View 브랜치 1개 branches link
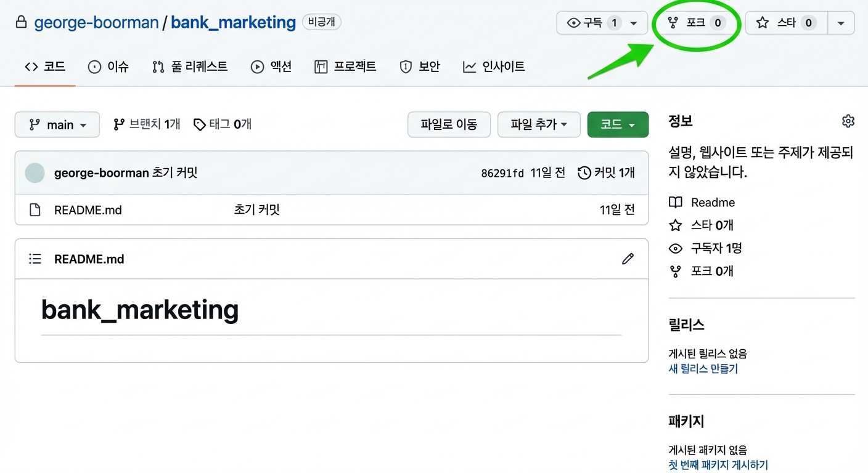Image resolution: width=868 pixels, height=473 pixels. click(147, 124)
